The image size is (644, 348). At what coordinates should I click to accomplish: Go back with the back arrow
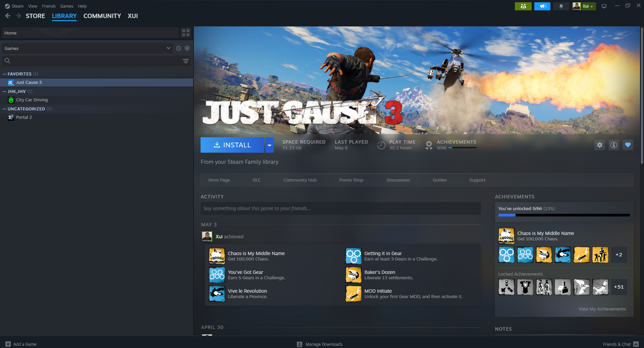point(8,16)
